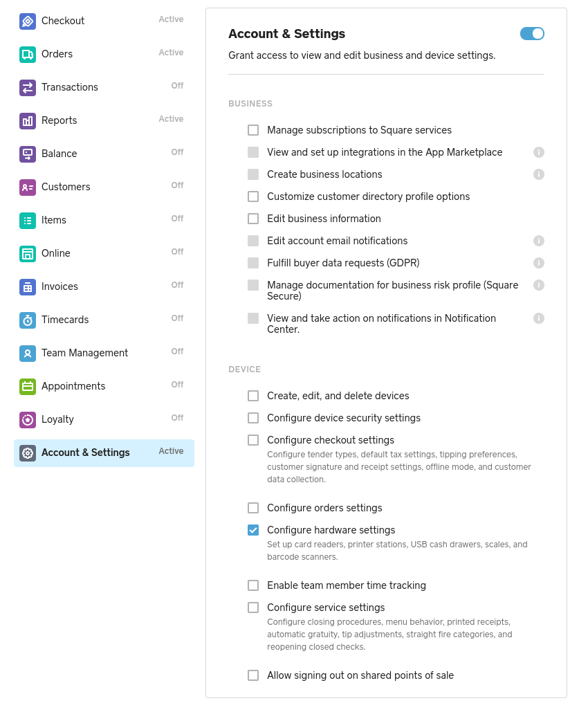
Task: Click the Appointments calendar icon
Action: click(28, 386)
